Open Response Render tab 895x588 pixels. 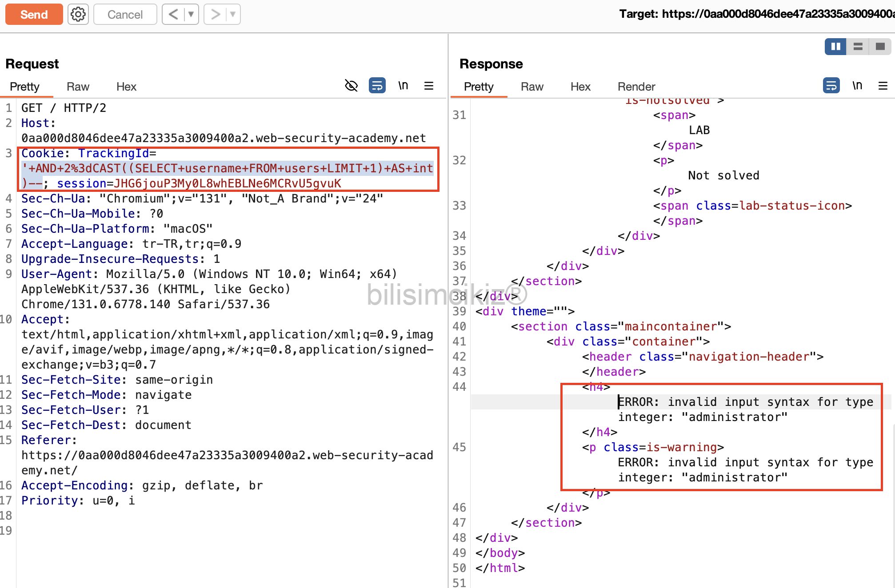636,87
